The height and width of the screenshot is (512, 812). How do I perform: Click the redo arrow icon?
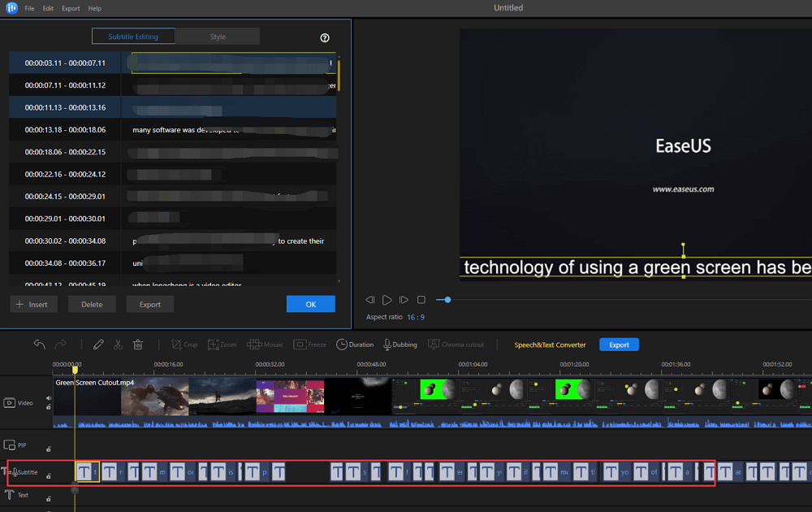coord(61,345)
